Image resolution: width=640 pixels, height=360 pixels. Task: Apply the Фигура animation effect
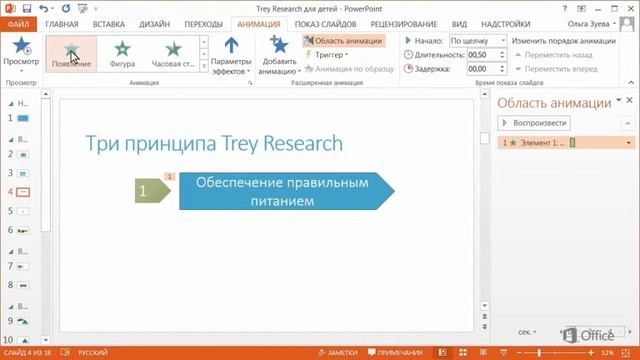coord(122,54)
